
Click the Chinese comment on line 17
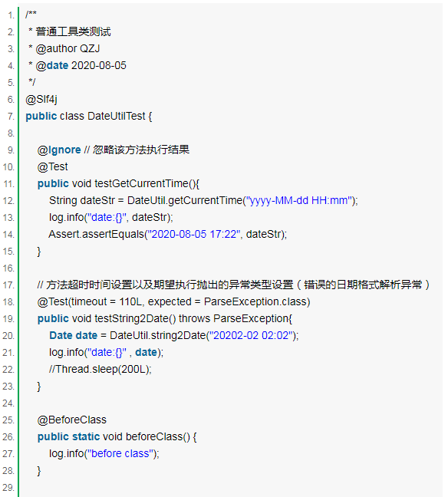233,285
